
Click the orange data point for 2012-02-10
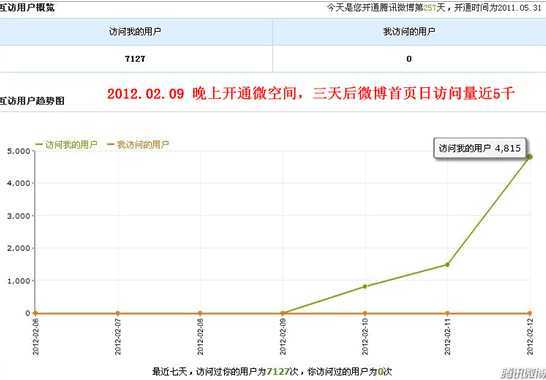click(x=365, y=313)
